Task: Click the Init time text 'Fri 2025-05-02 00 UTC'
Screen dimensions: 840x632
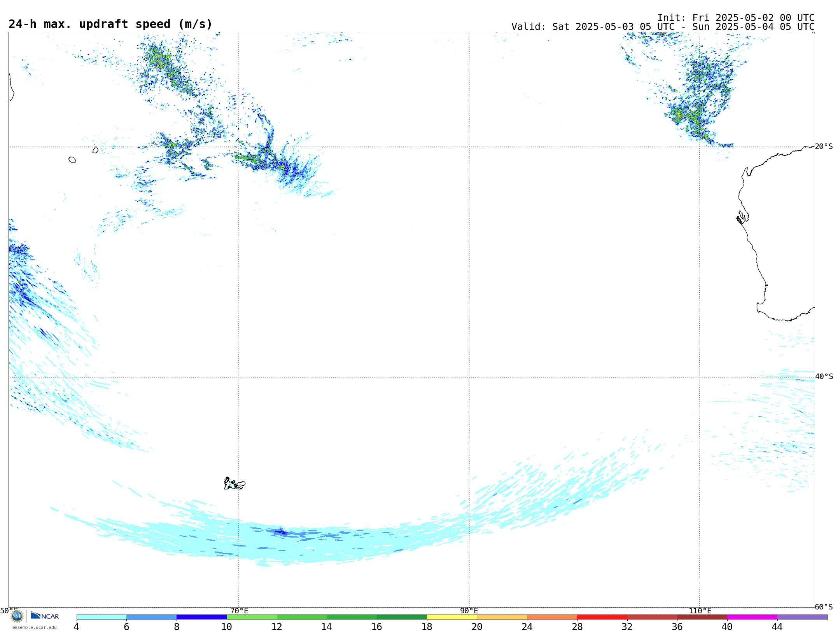Action: [x=753, y=18]
